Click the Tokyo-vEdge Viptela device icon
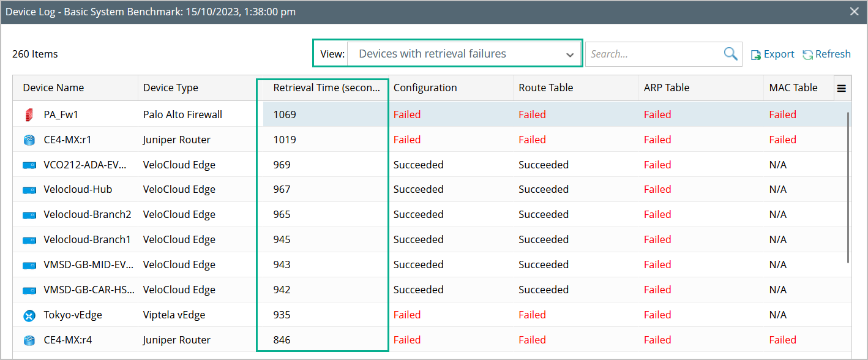The image size is (868, 360). click(x=29, y=315)
